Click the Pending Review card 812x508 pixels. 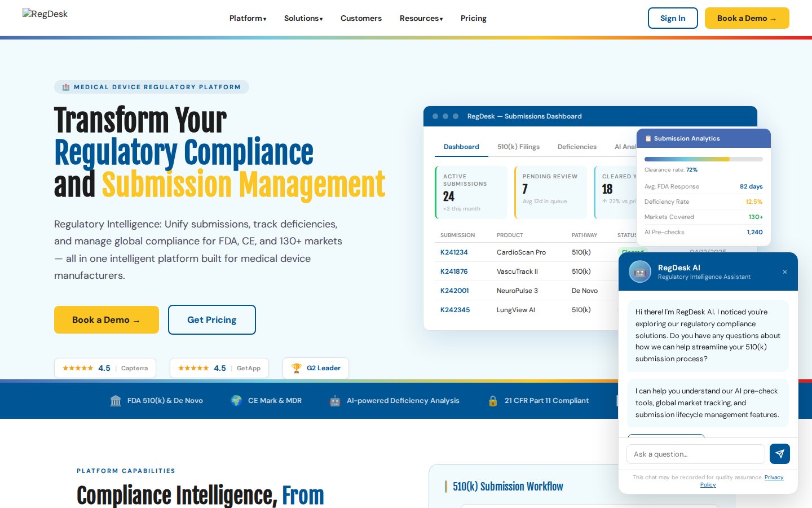(x=551, y=192)
